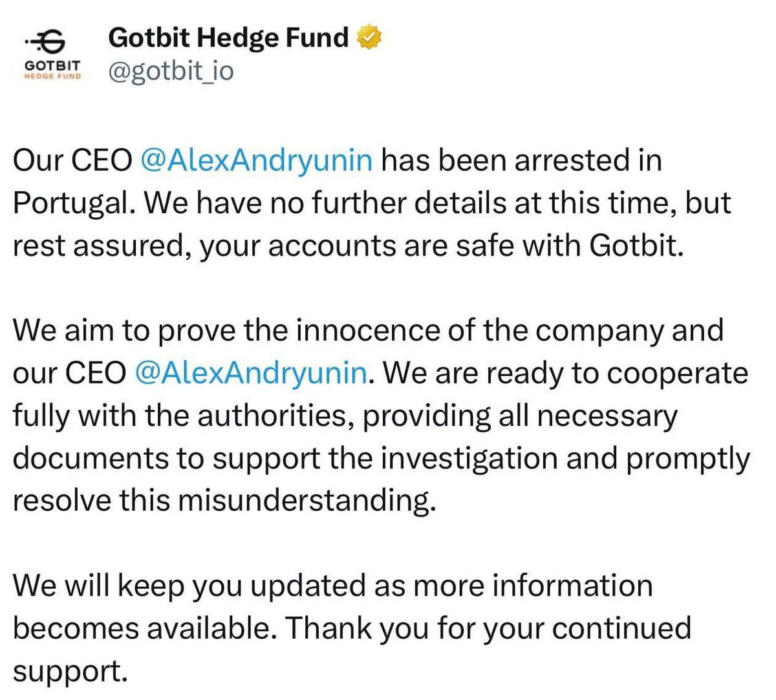Click the word 'documents' in the tweet

[x=90, y=458]
